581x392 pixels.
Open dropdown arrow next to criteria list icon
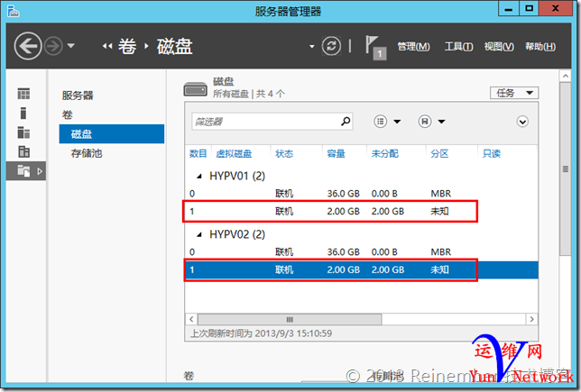click(397, 122)
